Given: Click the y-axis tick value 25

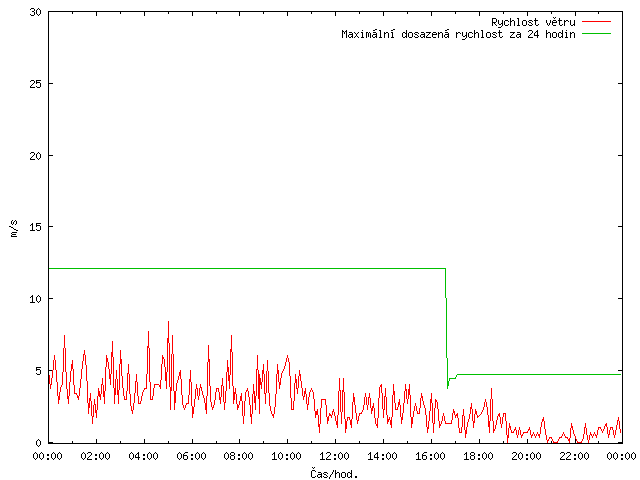Looking at the screenshot, I should [36, 84].
